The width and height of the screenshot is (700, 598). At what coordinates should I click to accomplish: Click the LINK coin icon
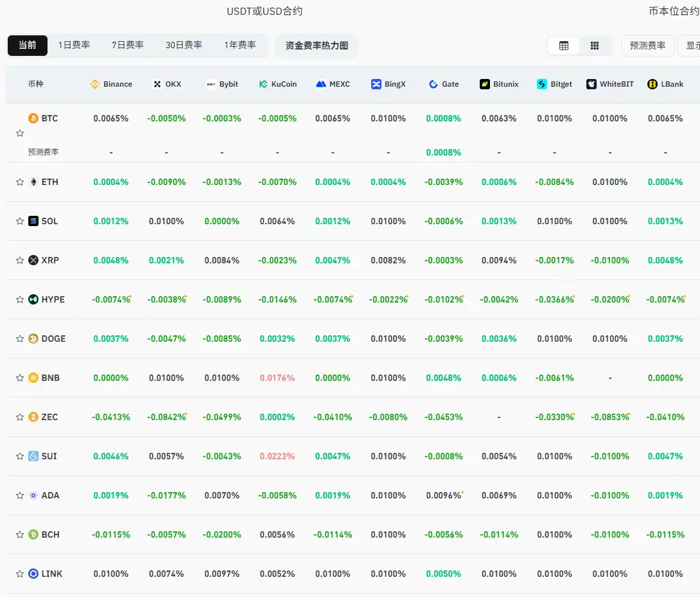(x=33, y=574)
